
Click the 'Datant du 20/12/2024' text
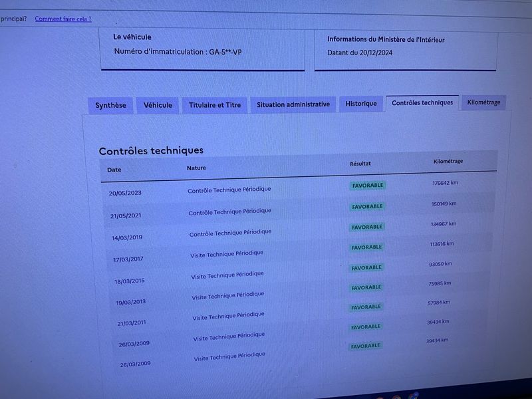coord(360,53)
